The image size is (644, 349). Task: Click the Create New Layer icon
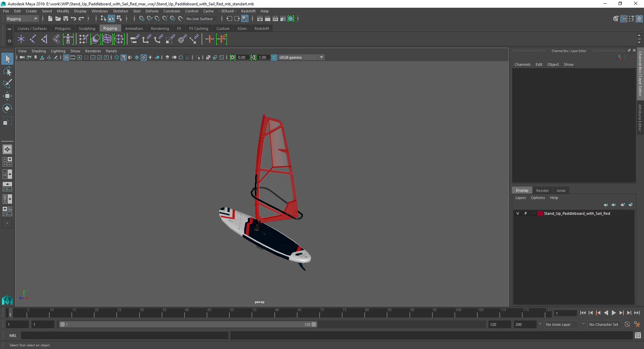pos(623,205)
